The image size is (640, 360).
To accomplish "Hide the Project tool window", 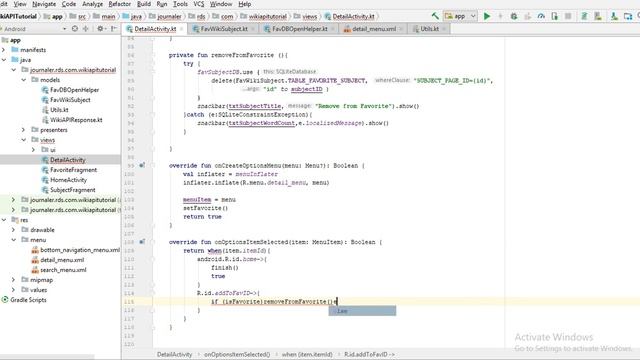I will click(x=114, y=29).
